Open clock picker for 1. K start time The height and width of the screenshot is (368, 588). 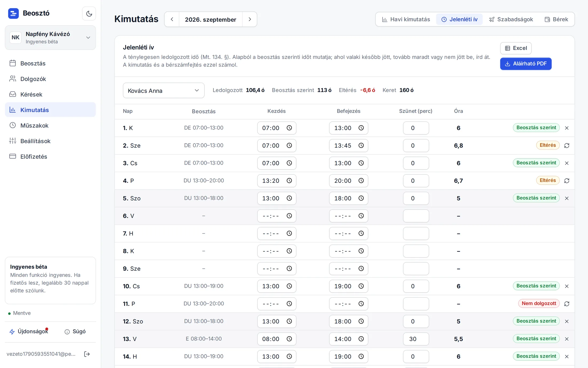coord(289,128)
